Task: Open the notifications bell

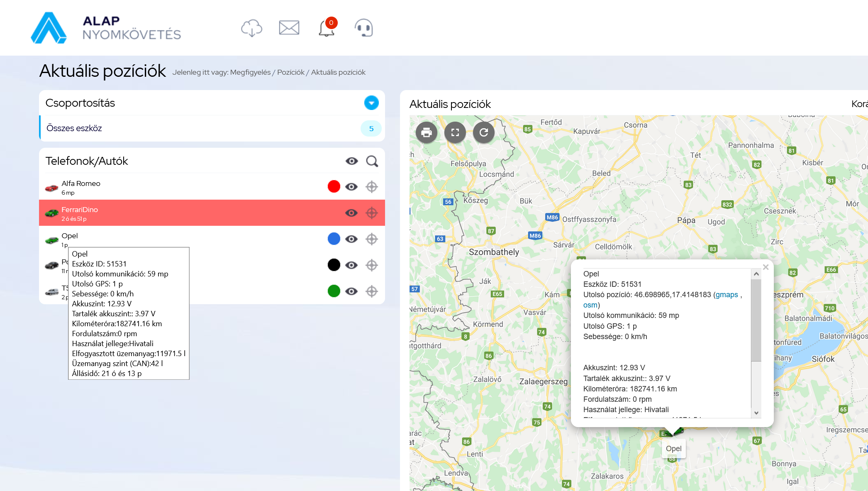Action: [x=327, y=28]
